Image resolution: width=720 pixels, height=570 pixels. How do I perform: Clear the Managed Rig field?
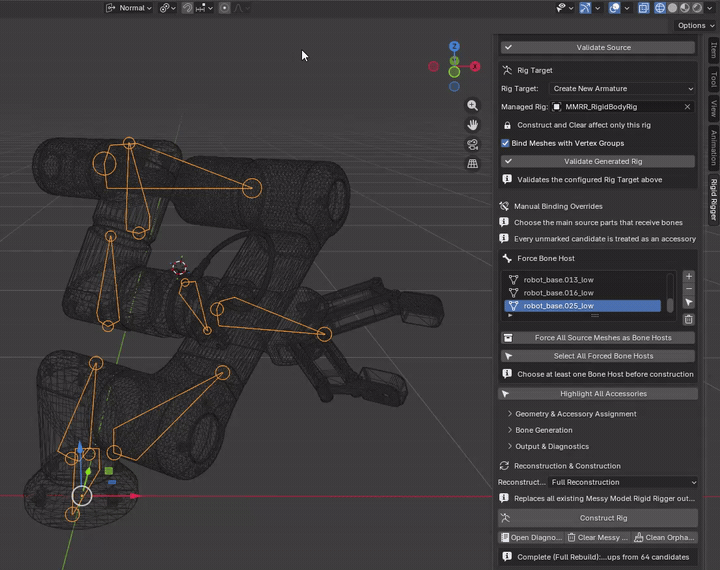[687, 107]
